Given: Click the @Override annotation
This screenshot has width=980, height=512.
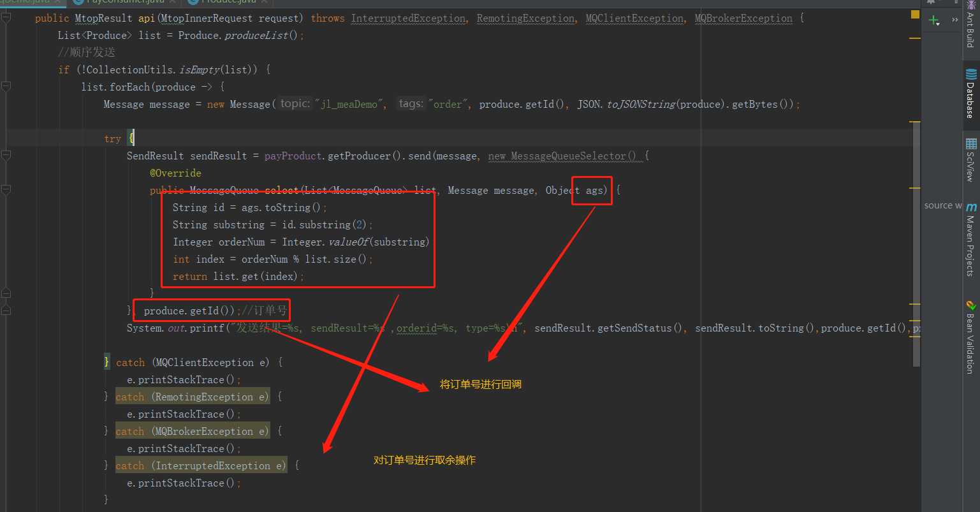Looking at the screenshot, I should pos(175,173).
